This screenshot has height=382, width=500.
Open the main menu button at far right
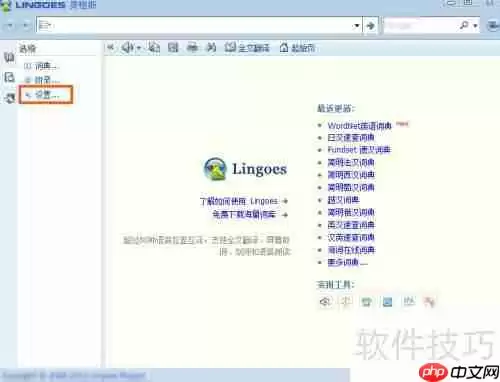point(493,25)
